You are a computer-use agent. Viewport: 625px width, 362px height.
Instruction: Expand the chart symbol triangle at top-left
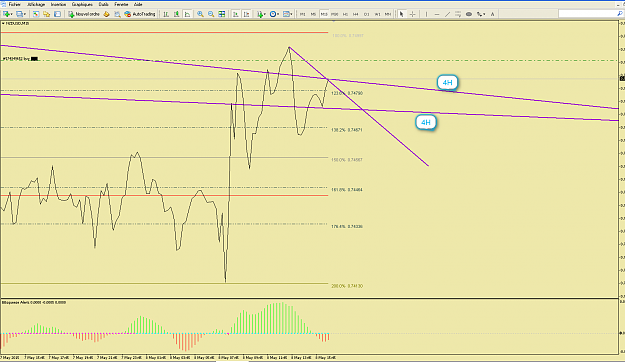pyautogui.click(x=3, y=24)
